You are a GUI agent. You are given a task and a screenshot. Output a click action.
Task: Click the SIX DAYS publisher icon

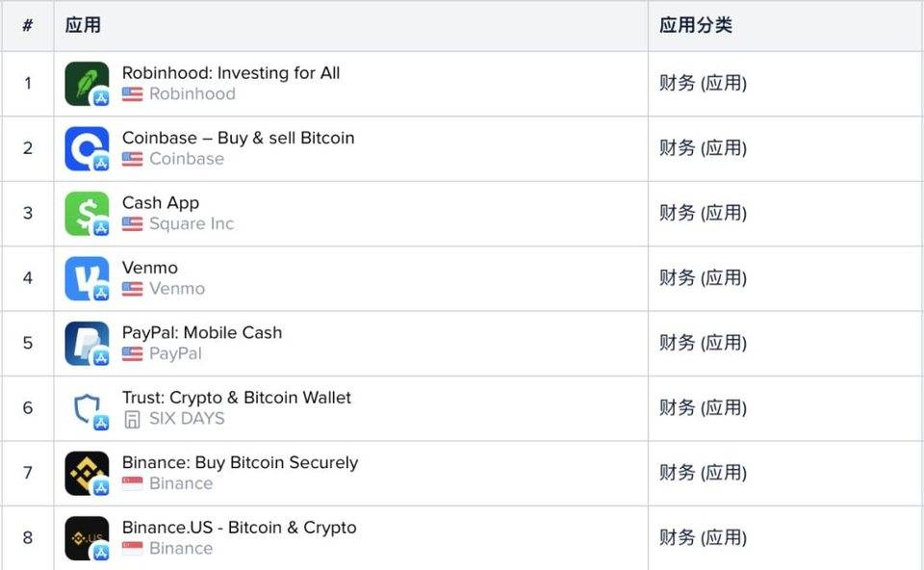point(131,420)
